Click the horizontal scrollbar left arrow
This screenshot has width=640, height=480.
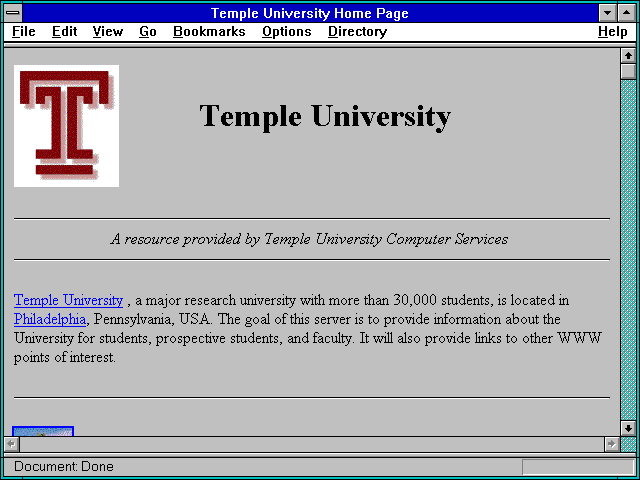pyautogui.click(x=11, y=444)
